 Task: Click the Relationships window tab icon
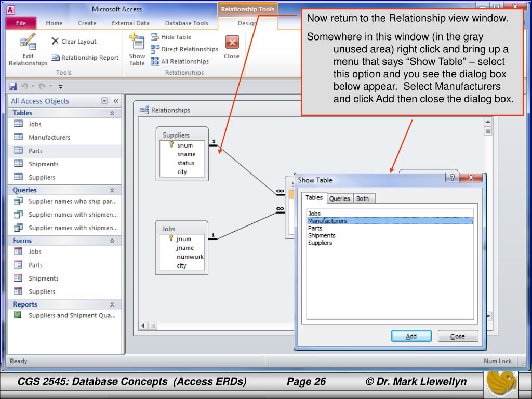click(x=144, y=110)
